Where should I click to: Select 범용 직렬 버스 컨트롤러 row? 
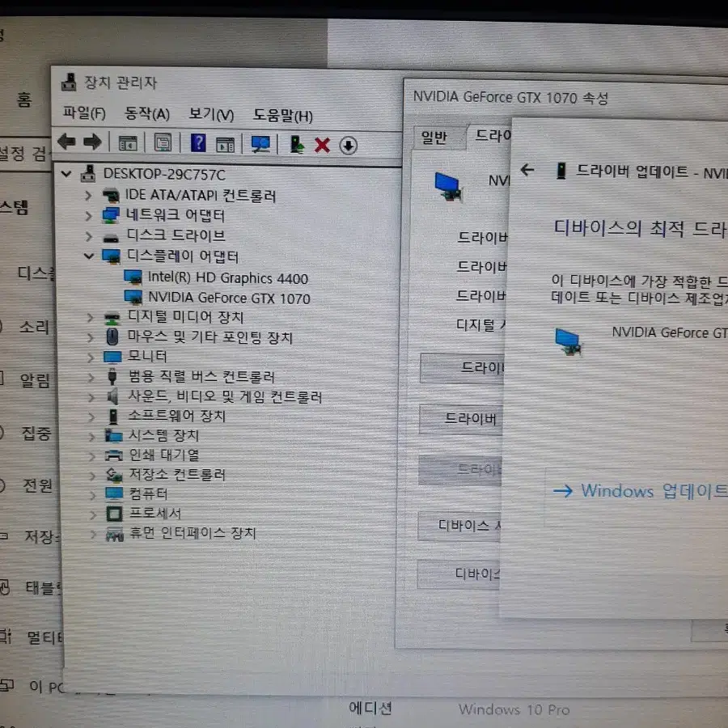[x=201, y=376]
